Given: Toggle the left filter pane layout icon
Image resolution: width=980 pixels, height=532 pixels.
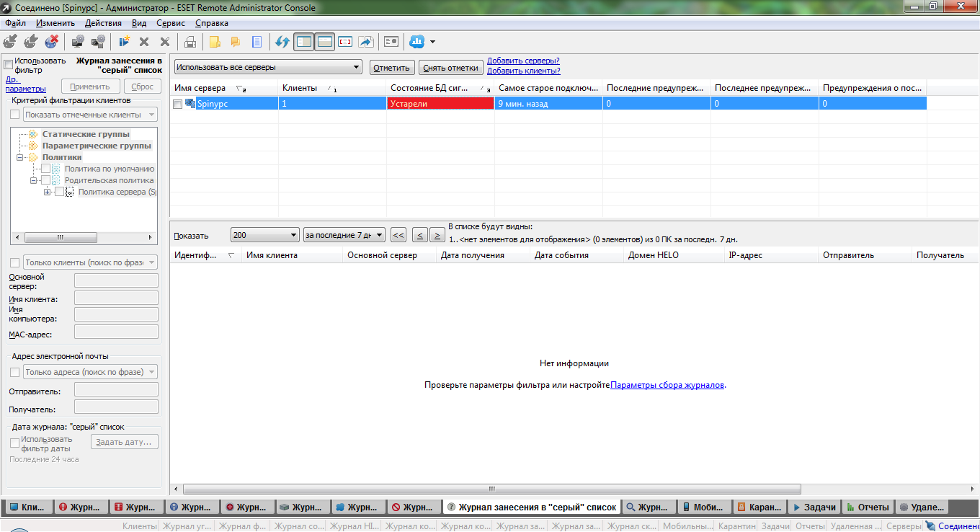Looking at the screenshot, I should (304, 41).
